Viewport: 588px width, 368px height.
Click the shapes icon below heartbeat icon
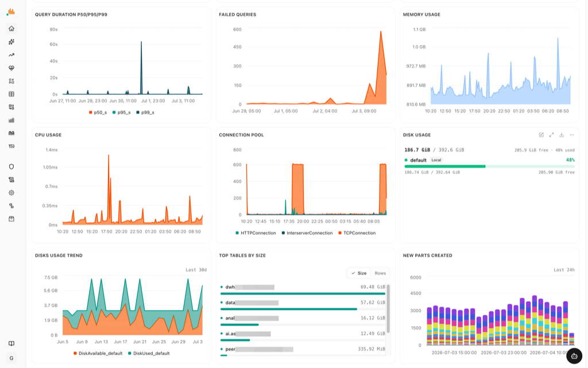click(11, 81)
